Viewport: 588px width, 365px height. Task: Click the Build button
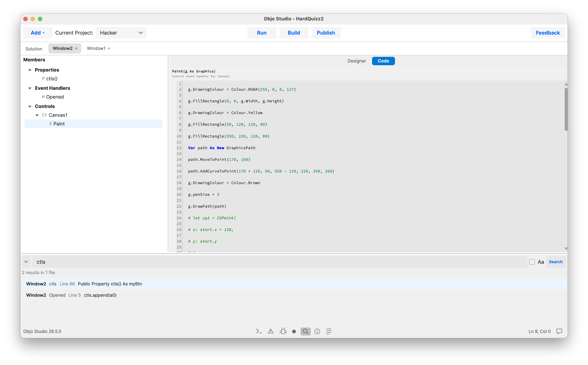pyautogui.click(x=294, y=33)
